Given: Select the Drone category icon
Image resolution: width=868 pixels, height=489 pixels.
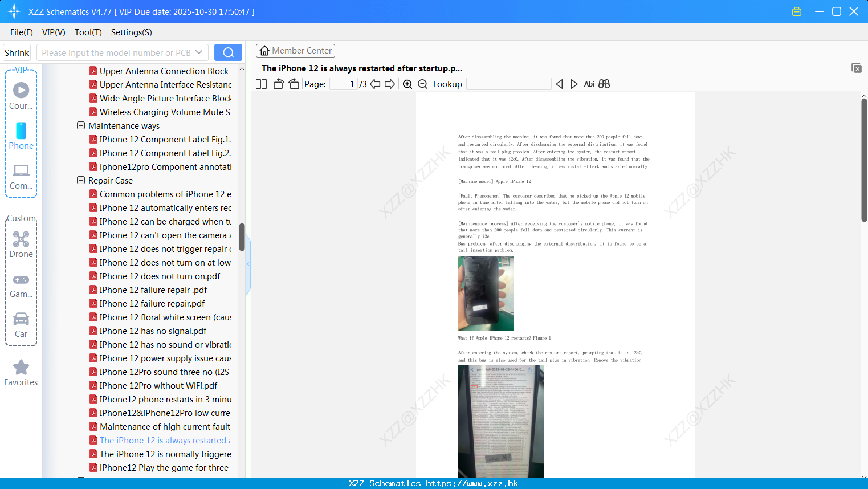Looking at the screenshot, I should 21,244.
